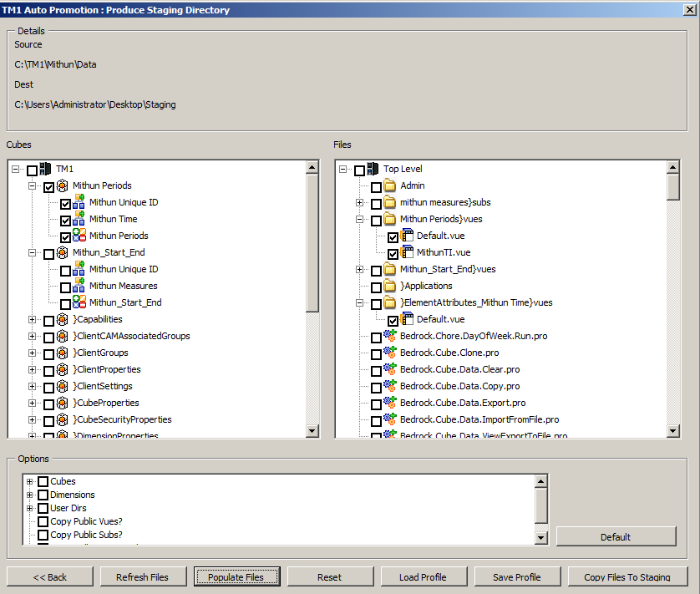Screen dimensions: 700x594
Task: Expand the Mithun_Start_End}vues folder
Action: tap(359, 269)
